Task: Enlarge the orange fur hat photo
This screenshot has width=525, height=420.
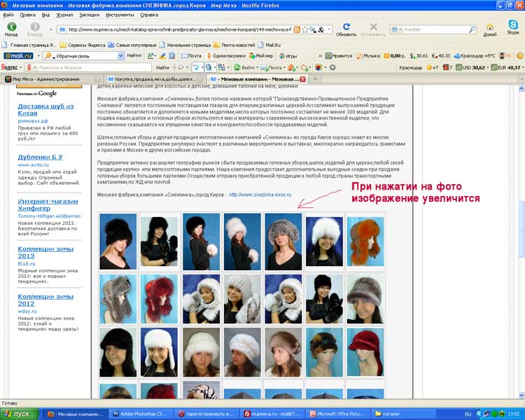Action: point(365,241)
